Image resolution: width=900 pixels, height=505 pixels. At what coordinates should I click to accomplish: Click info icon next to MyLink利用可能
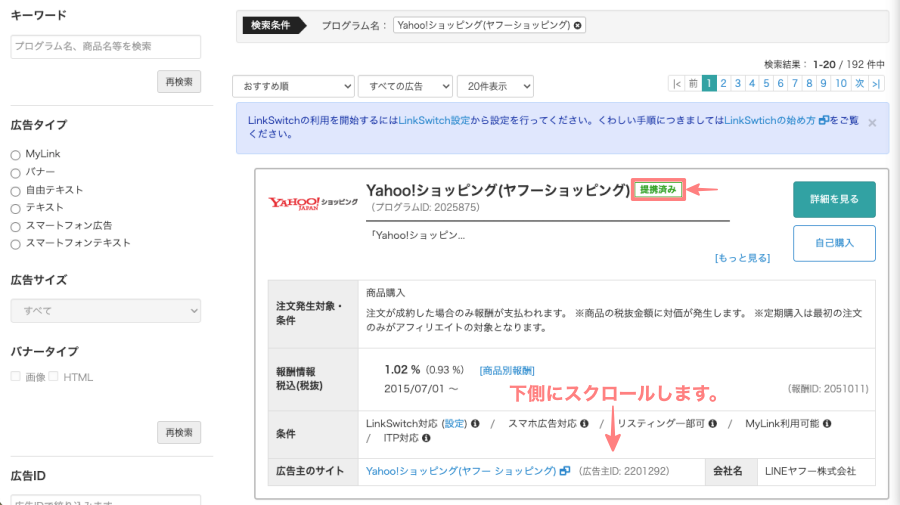coord(827,424)
